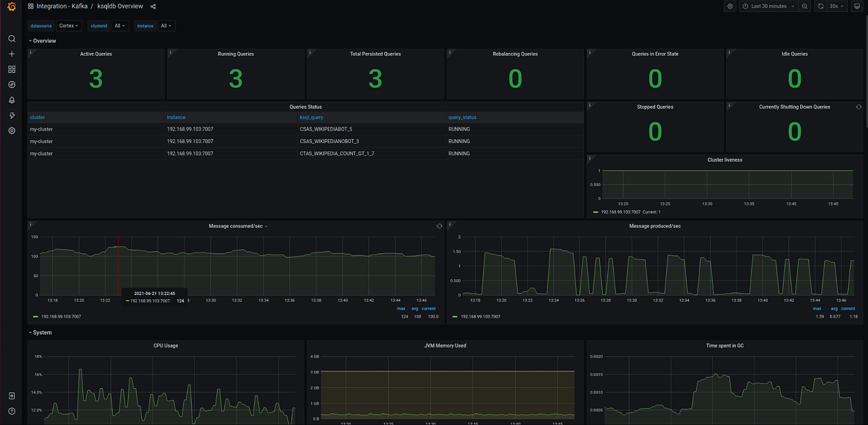This screenshot has height=425, width=868.
Task: Open the Last 30 minutes time picker
Action: pyautogui.click(x=768, y=7)
